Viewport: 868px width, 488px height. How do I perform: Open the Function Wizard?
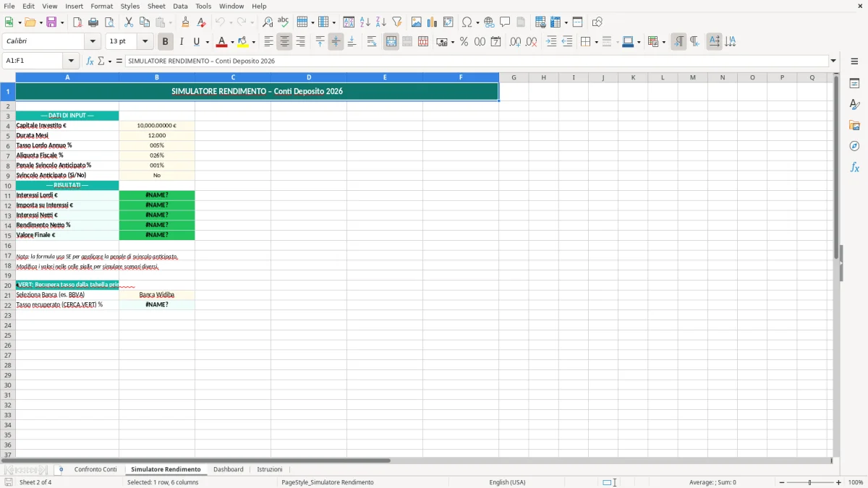90,61
